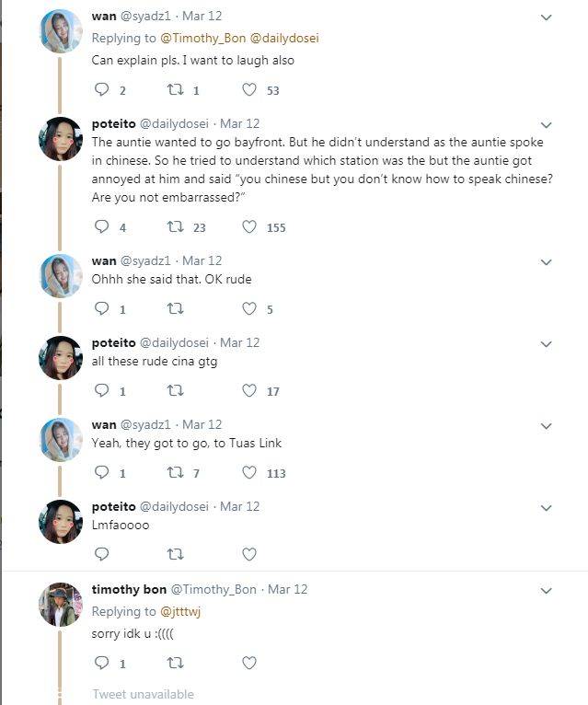Viewport: 588px width, 705px height.
Task: Open timothy bon's profile name
Action: point(128,590)
